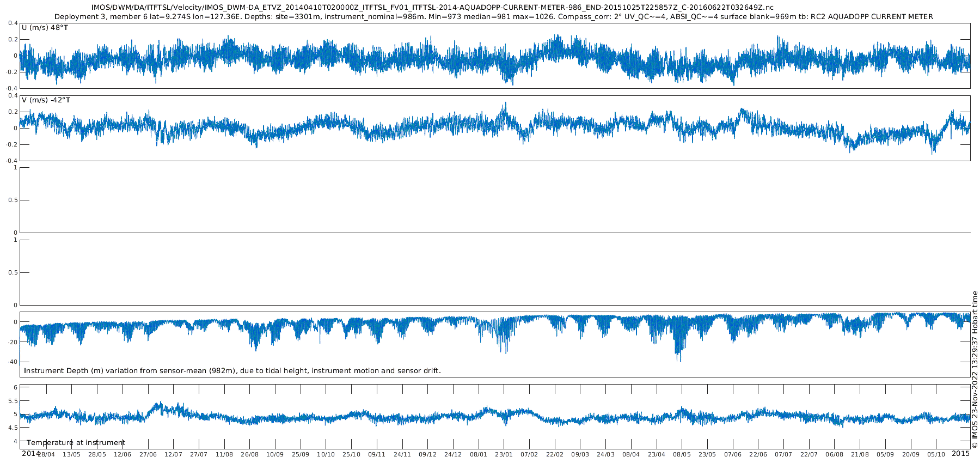Image resolution: width=980 pixels, height=463 pixels.
Task: Select the 08/05 date tick label
Action: [x=682, y=455]
